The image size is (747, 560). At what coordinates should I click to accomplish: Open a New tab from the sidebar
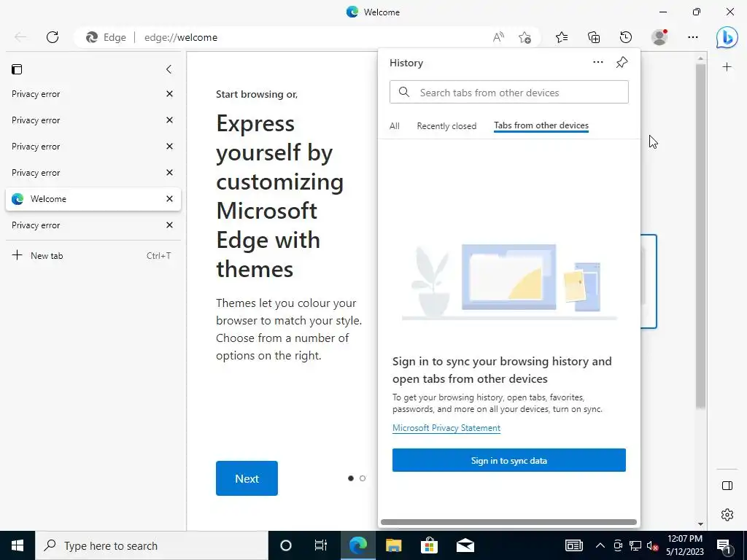click(93, 256)
